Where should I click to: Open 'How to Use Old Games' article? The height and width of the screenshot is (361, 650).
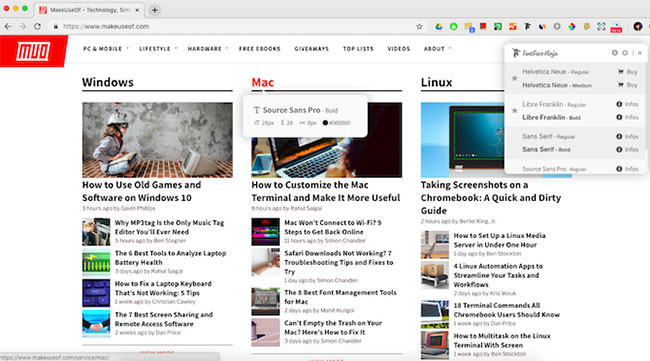click(141, 191)
